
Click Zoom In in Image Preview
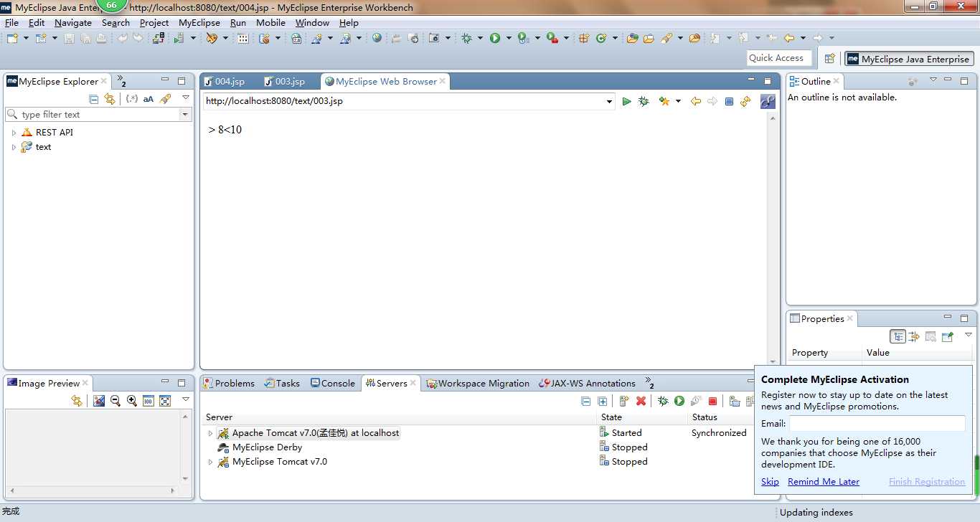[132, 401]
